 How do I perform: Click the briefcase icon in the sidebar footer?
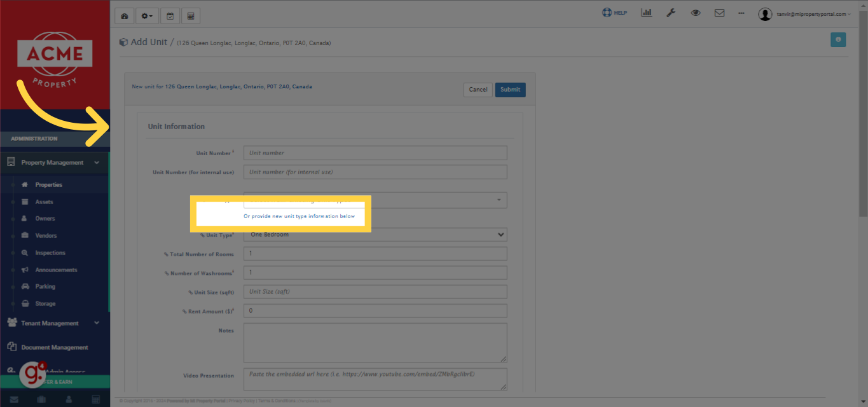(41, 399)
